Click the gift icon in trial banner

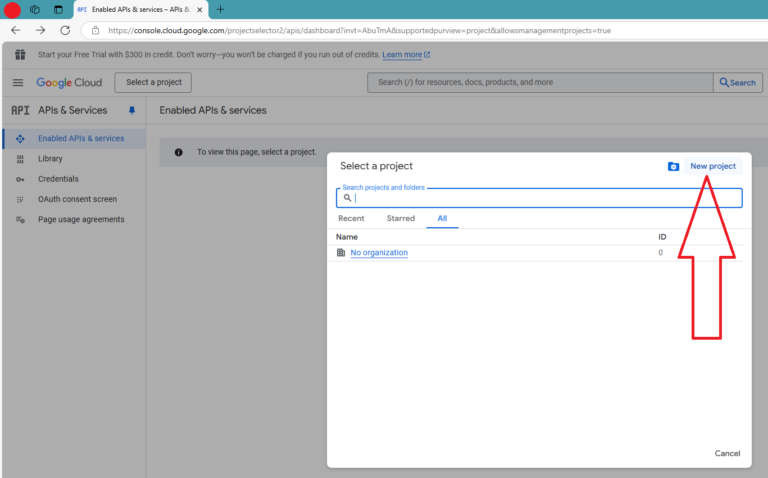(x=20, y=54)
